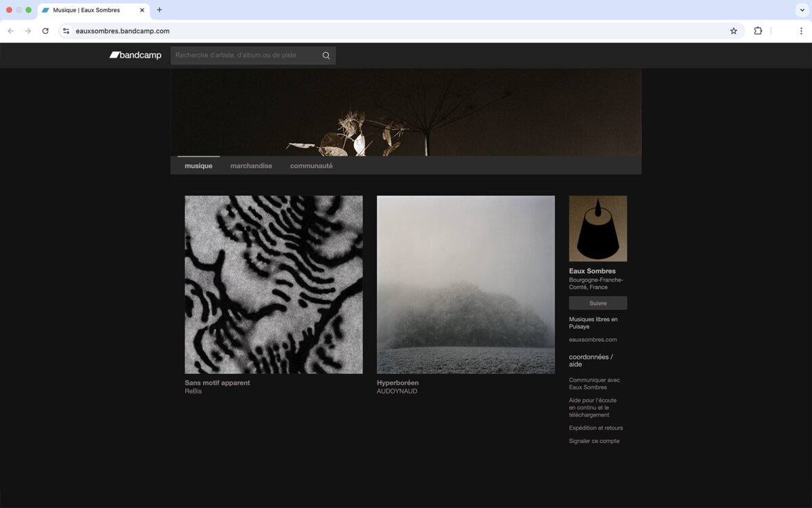Image resolution: width=812 pixels, height=508 pixels.
Task: Click Signaler ce compte link
Action: point(594,441)
